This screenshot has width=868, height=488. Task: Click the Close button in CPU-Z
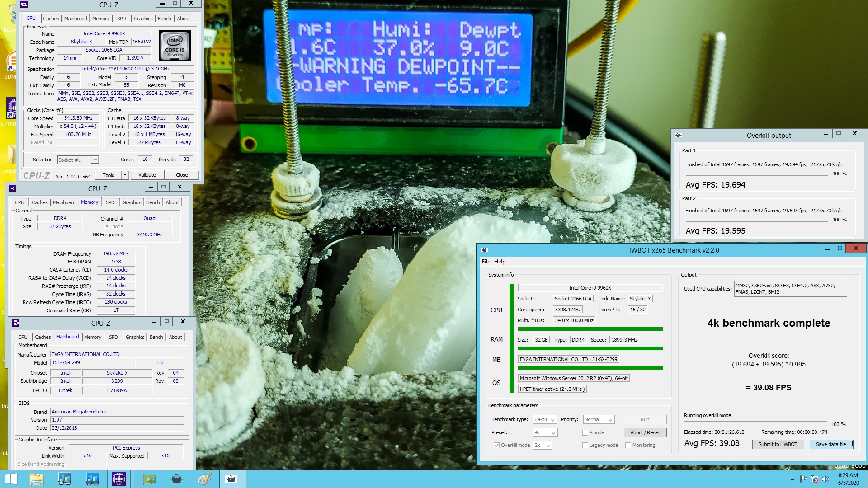click(x=182, y=175)
